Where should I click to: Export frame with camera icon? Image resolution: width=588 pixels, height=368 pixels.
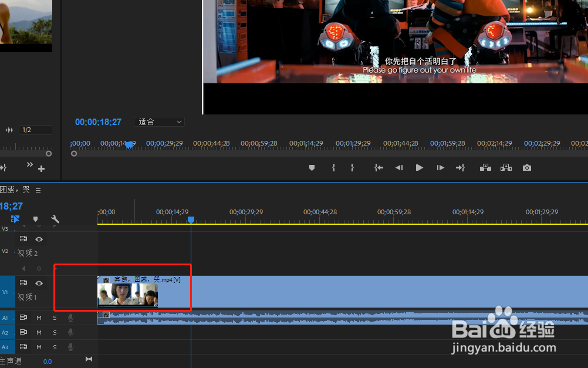[x=527, y=168]
